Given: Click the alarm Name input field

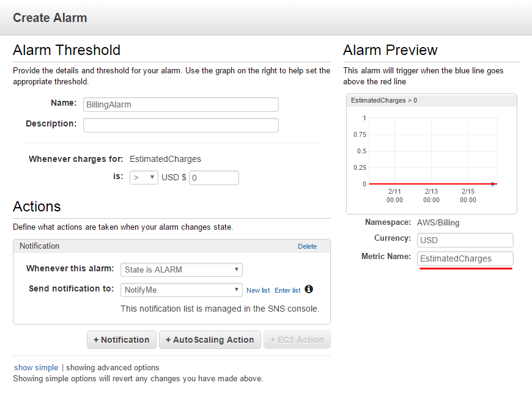Looking at the screenshot, I should coord(181,104).
